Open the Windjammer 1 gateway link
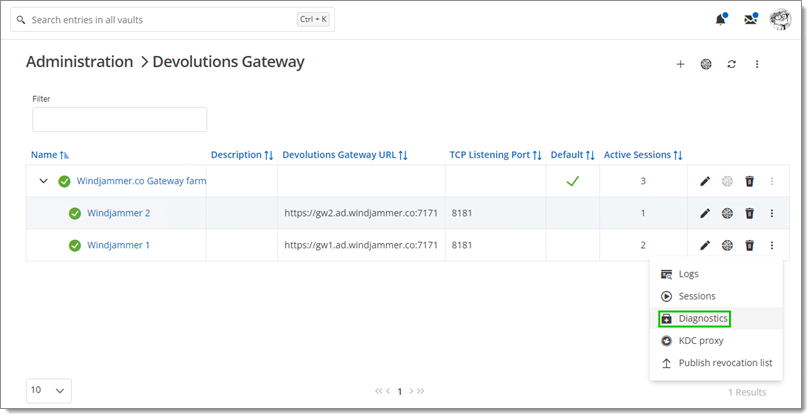 coord(118,245)
